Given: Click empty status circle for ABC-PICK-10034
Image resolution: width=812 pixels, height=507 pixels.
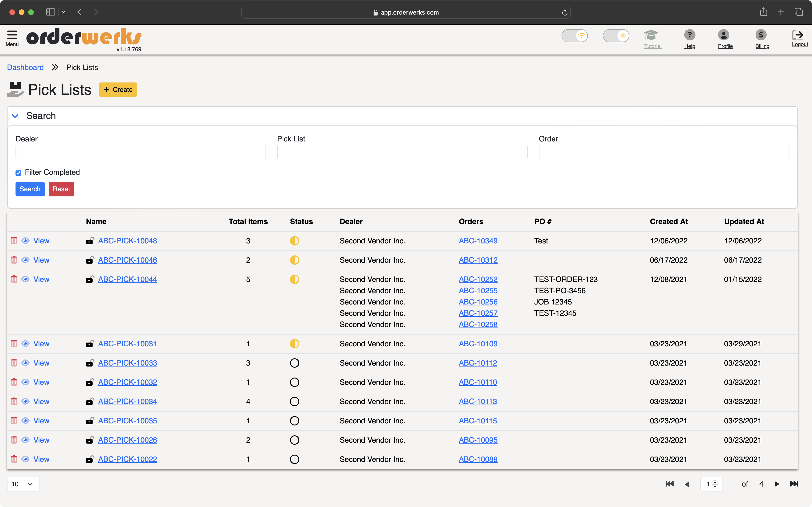Looking at the screenshot, I should coord(294,401).
